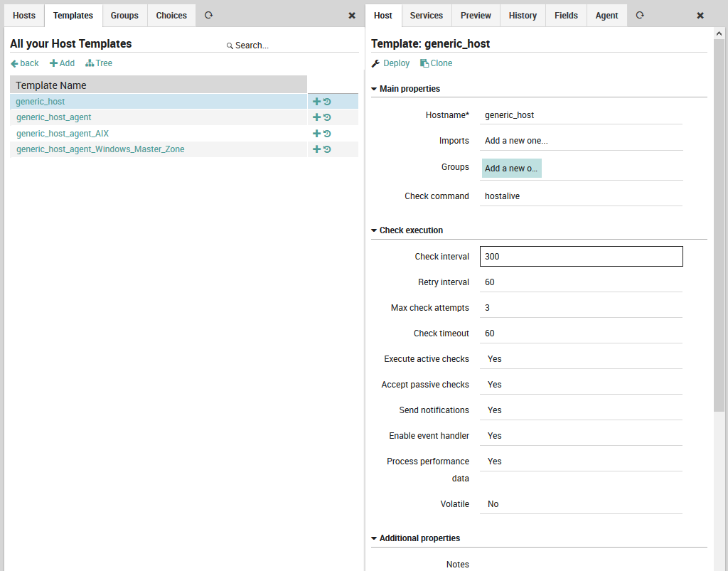
Task: Refresh the left Templates panel
Action: 208,15
